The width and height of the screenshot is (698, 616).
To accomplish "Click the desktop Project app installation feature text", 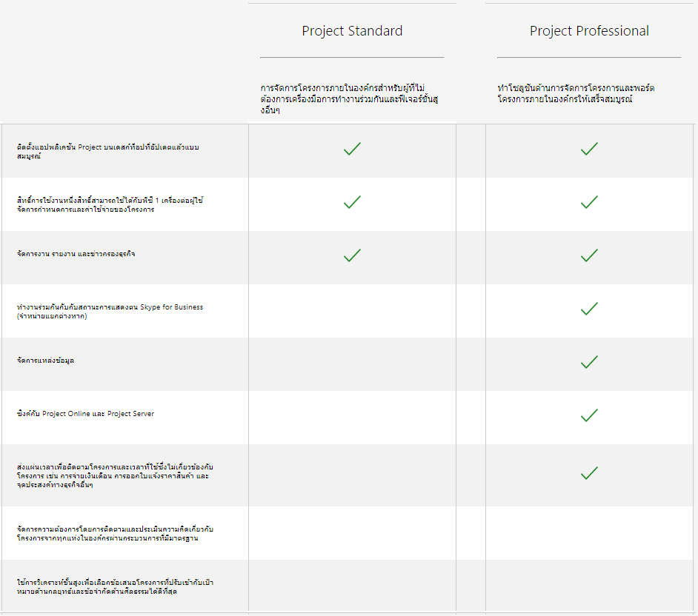I will pos(107,151).
